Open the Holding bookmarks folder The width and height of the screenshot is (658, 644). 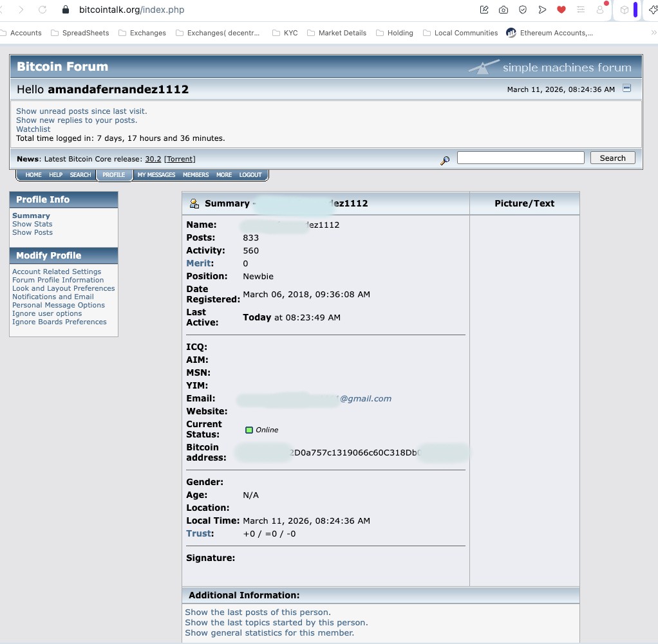pyautogui.click(x=395, y=33)
